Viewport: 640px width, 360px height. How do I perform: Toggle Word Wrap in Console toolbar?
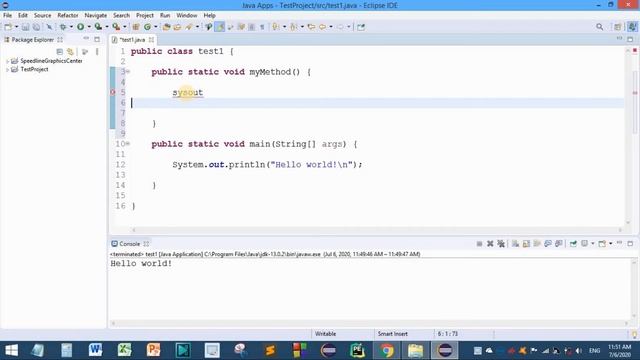coord(537,244)
